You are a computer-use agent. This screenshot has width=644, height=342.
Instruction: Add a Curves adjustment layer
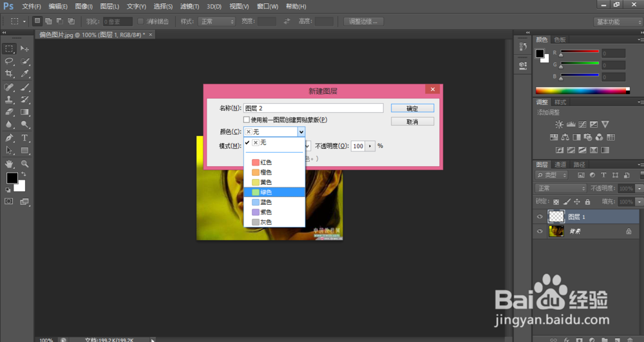coord(582,124)
